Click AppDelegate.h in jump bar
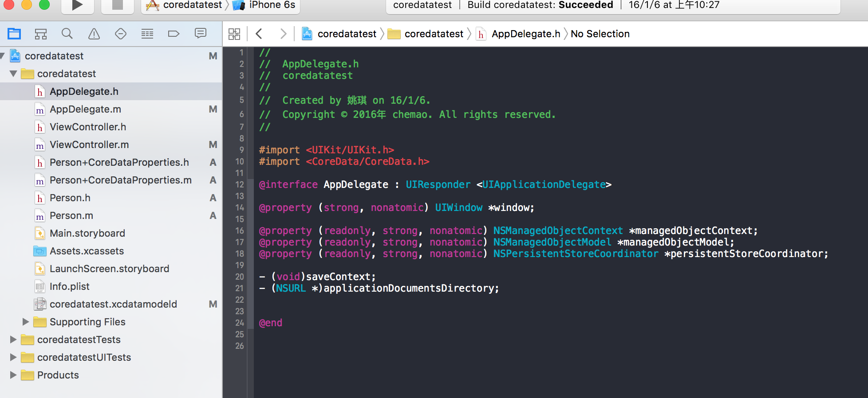The width and height of the screenshot is (868, 398). pos(518,34)
